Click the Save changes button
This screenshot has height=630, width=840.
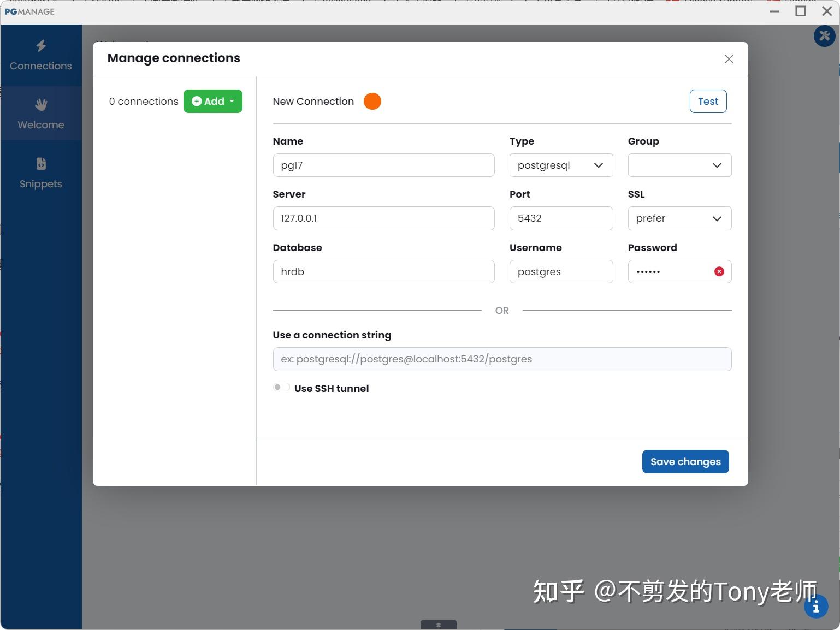[x=685, y=461]
